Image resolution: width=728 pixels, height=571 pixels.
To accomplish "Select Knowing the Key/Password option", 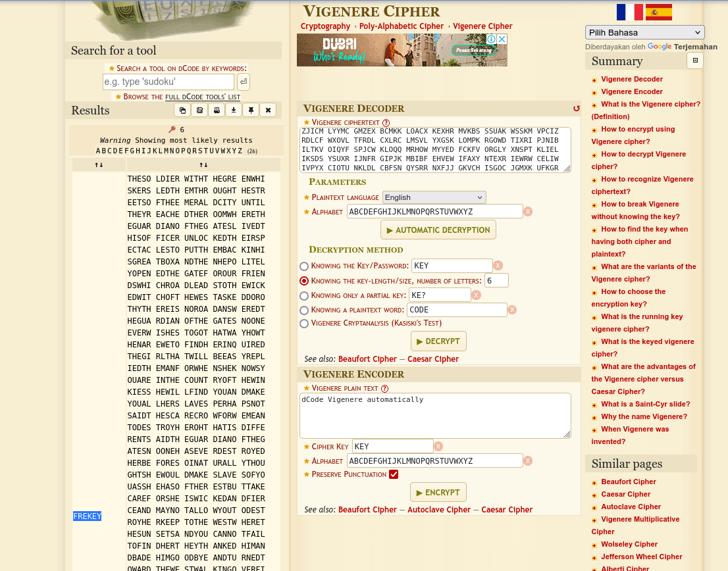I will pyautogui.click(x=303, y=266).
